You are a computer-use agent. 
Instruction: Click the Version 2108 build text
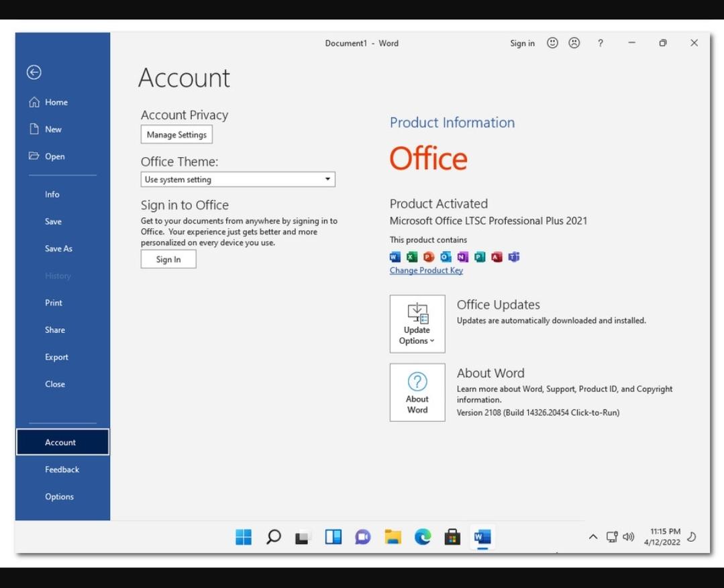[538, 413]
